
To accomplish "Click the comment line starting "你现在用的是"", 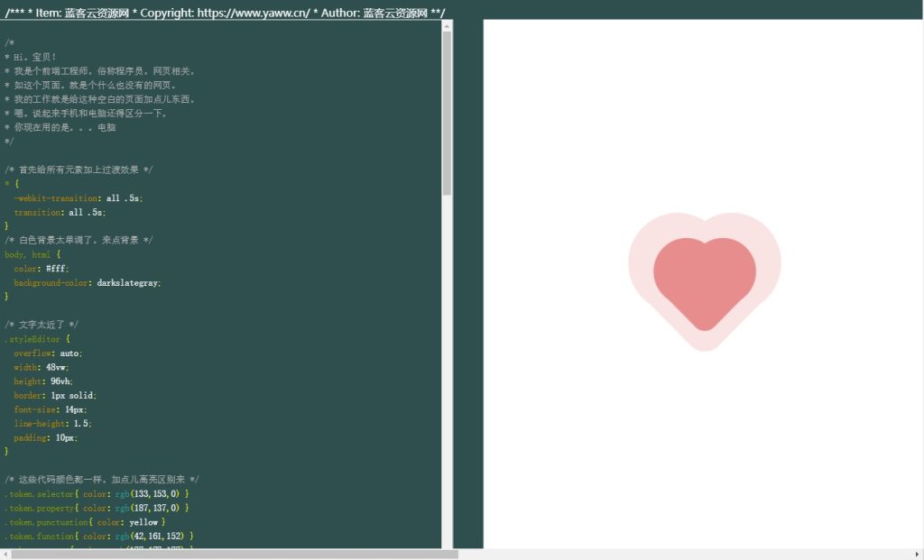I will pos(60,128).
